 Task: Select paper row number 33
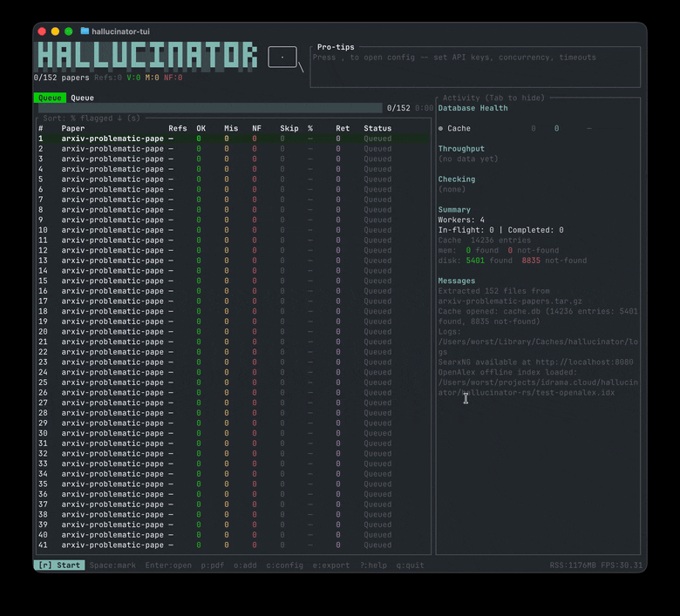point(234,464)
